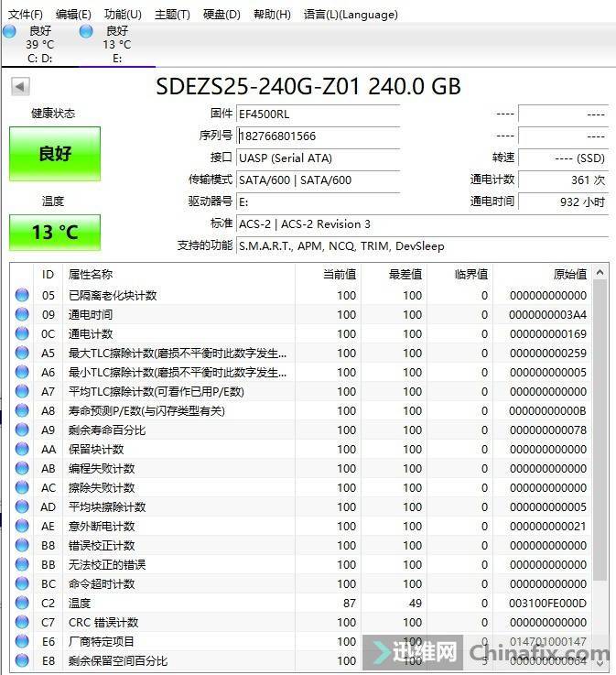Open the 帮助(H) menu
Viewport: 616px width, 675px height.
(272, 15)
